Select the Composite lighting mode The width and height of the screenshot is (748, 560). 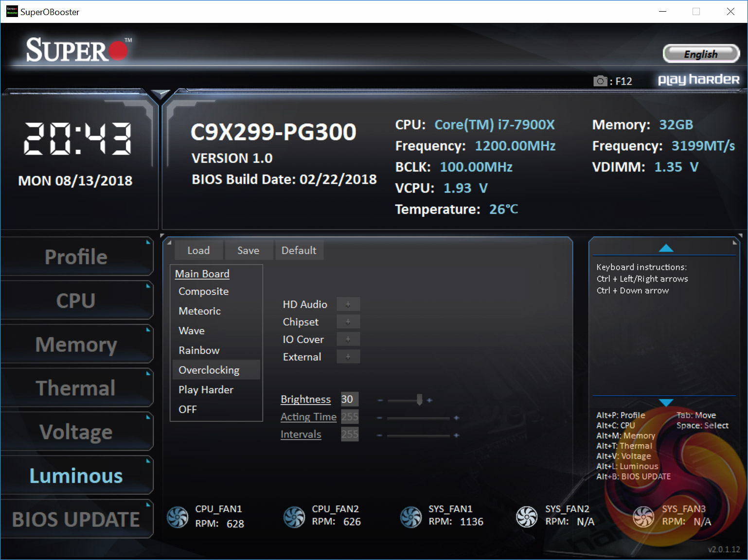point(216,291)
